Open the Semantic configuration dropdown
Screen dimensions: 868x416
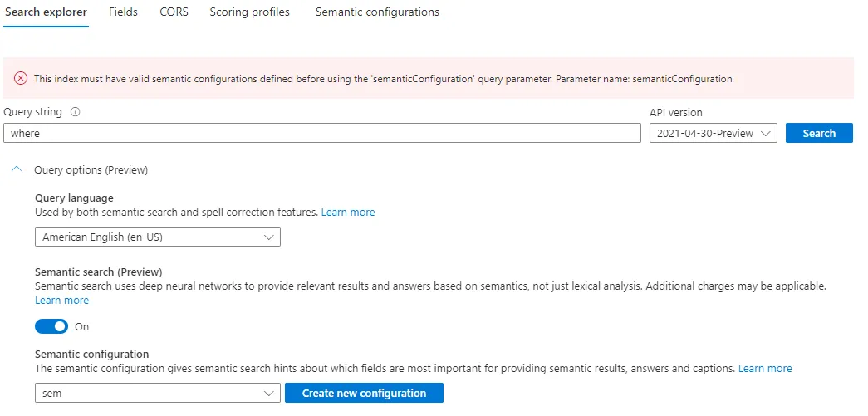(158, 393)
